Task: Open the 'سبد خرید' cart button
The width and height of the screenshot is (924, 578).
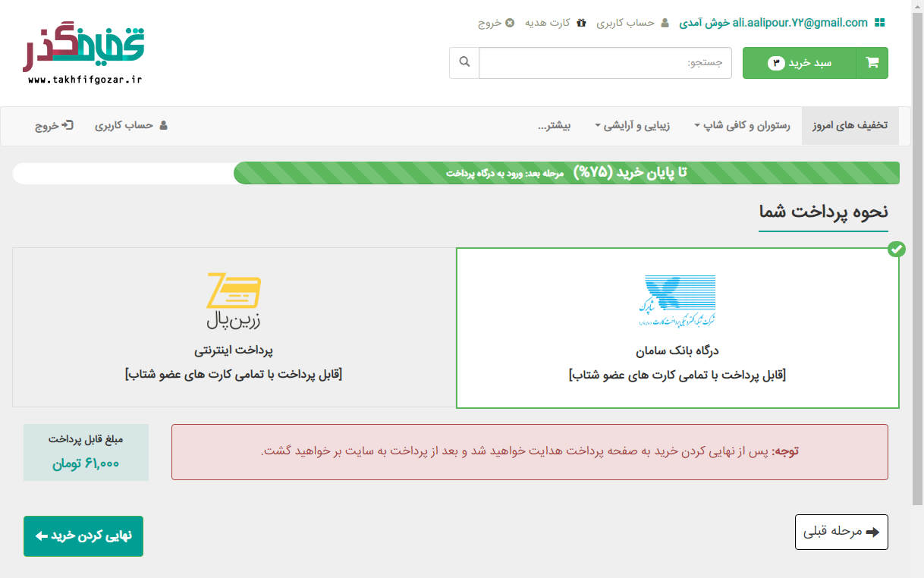Action: (x=800, y=63)
